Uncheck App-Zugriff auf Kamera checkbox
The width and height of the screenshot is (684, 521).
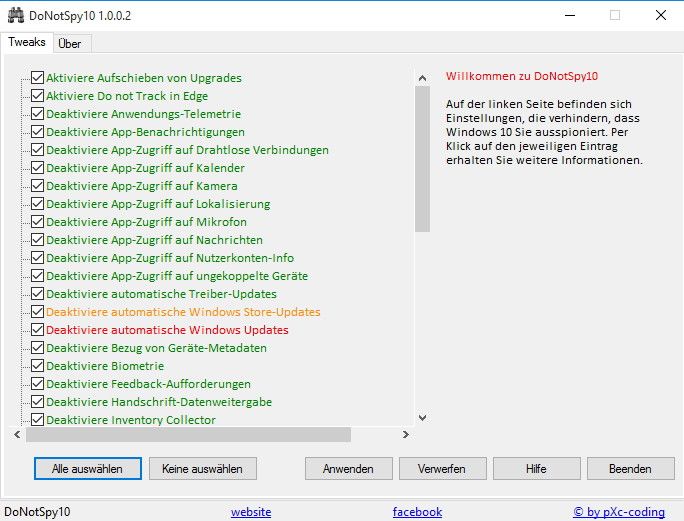[x=38, y=186]
